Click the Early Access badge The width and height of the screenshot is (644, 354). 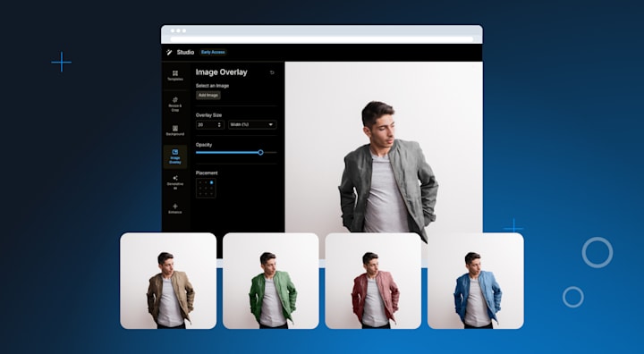click(213, 52)
